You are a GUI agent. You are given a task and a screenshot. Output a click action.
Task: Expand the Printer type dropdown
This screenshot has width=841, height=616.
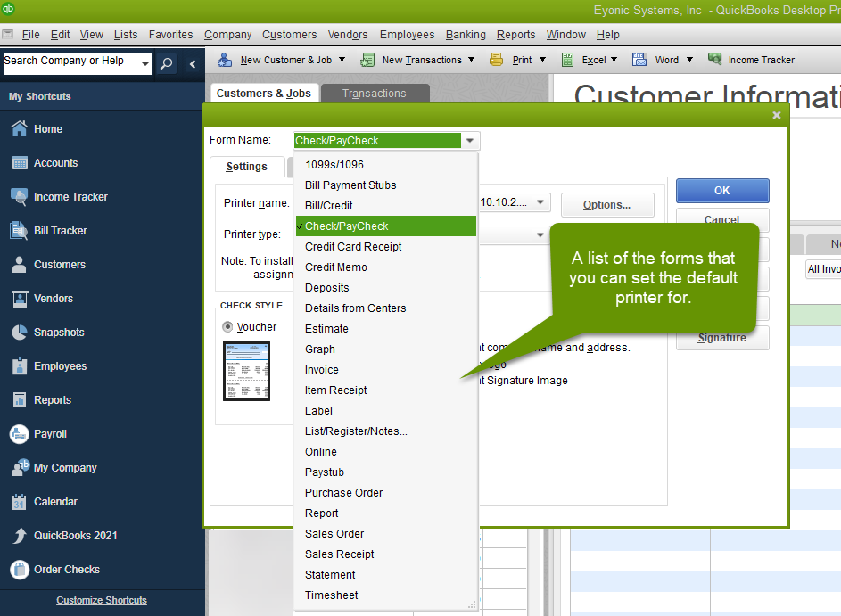pyautogui.click(x=540, y=234)
